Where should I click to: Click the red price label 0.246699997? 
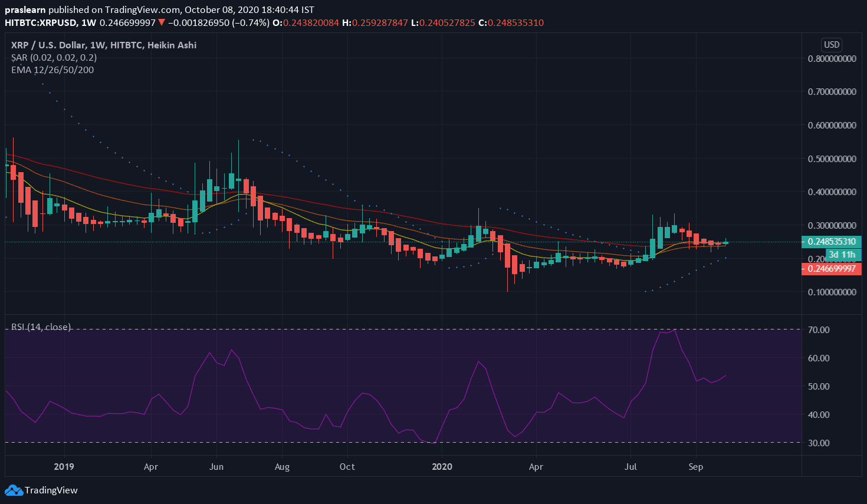(x=832, y=268)
